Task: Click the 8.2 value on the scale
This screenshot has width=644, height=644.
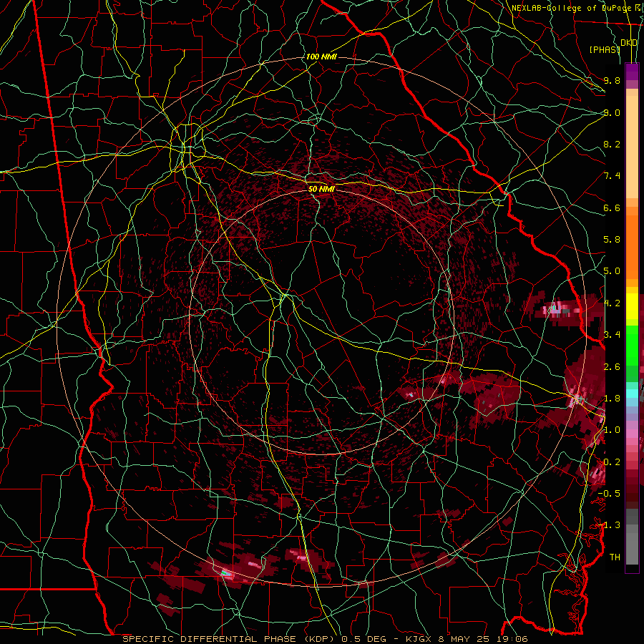Action: click(x=612, y=144)
